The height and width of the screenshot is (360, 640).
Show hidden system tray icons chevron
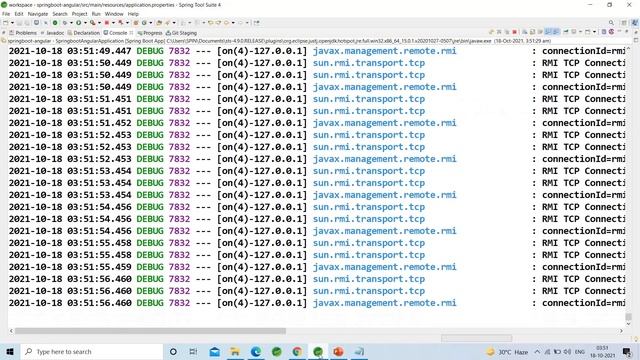[537, 352]
